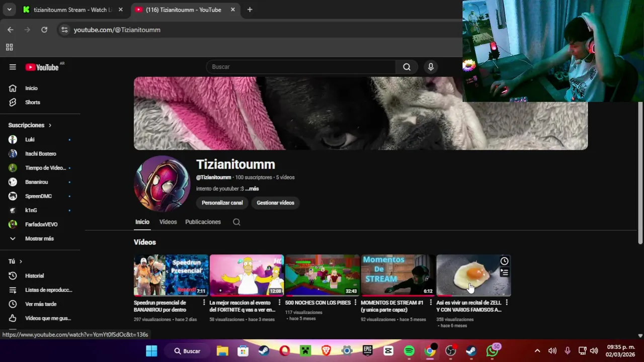644x362 pixels.
Task: Open options menu for recital de ZELL video
Action: pos(506,302)
